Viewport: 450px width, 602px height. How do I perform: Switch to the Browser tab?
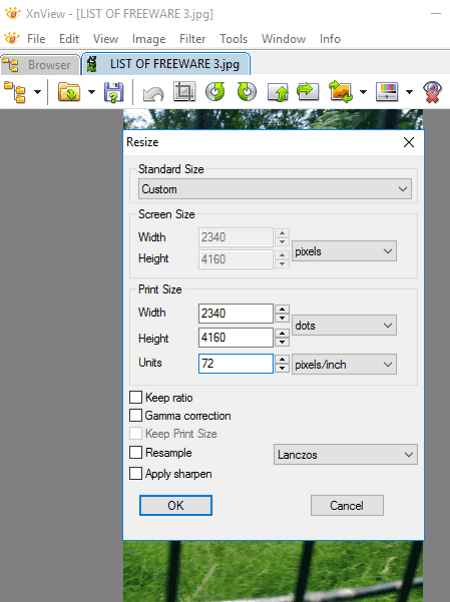pos(40,65)
